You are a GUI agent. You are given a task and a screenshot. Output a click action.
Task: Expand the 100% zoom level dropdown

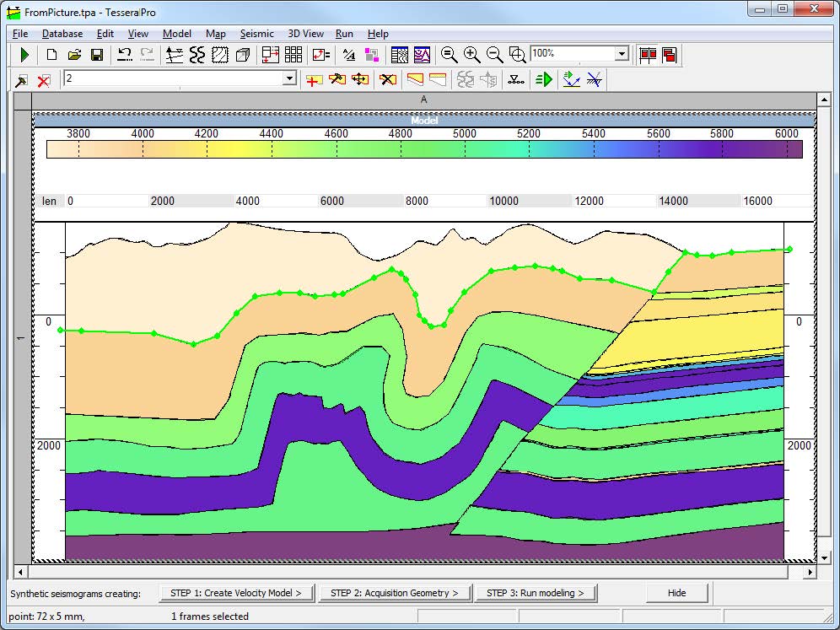click(x=622, y=54)
